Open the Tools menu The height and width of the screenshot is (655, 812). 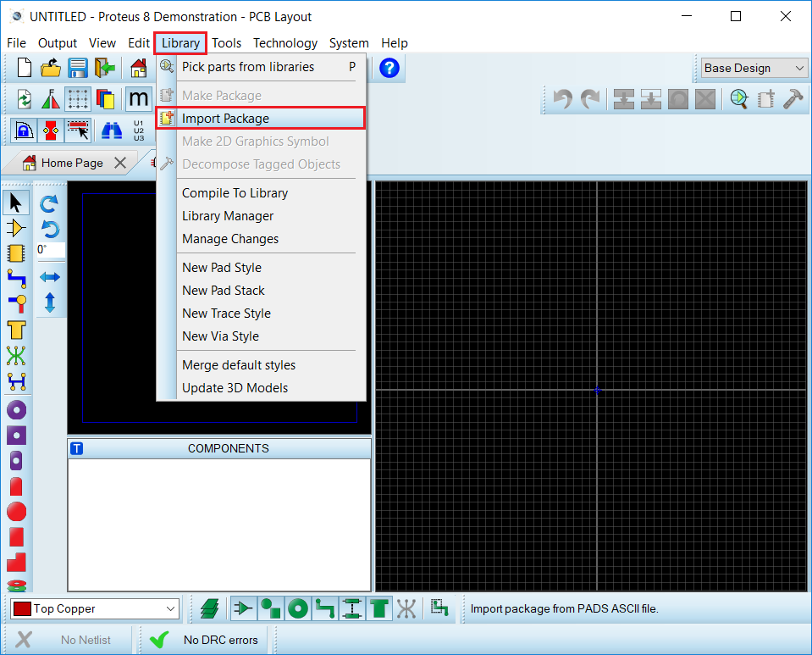[x=226, y=43]
